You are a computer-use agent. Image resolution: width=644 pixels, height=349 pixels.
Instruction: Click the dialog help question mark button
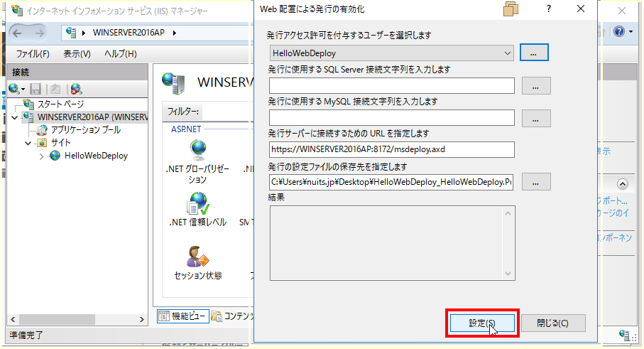pos(549,9)
